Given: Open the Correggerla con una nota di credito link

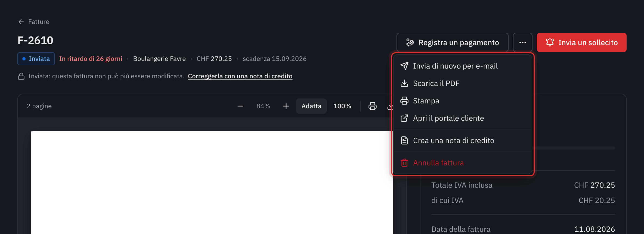Looking at the screenshot, I should 240,76.
